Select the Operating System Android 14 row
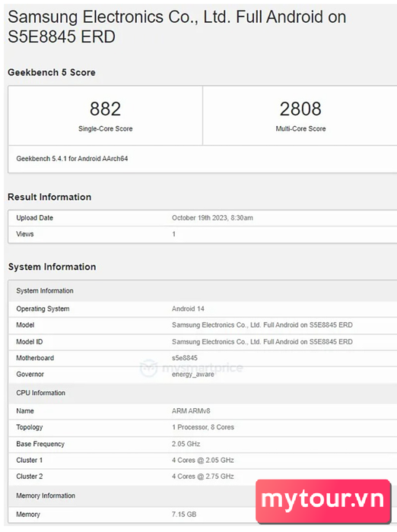 (203, 309)
